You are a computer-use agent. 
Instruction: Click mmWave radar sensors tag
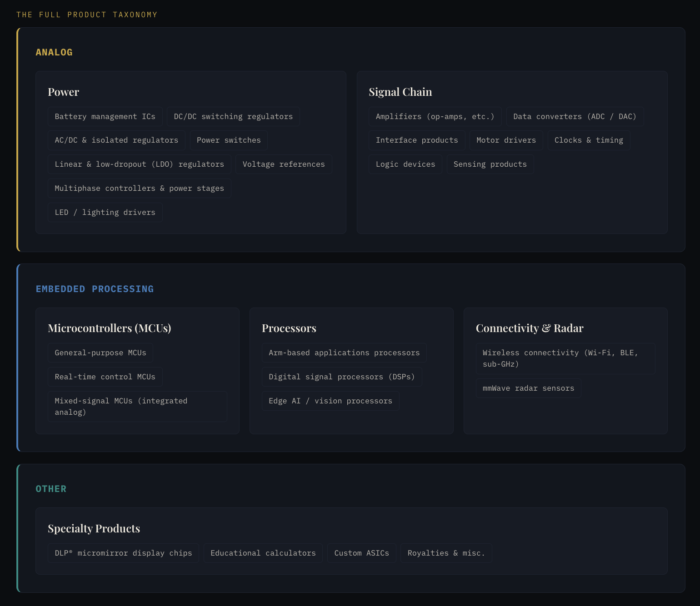point(529,388)
